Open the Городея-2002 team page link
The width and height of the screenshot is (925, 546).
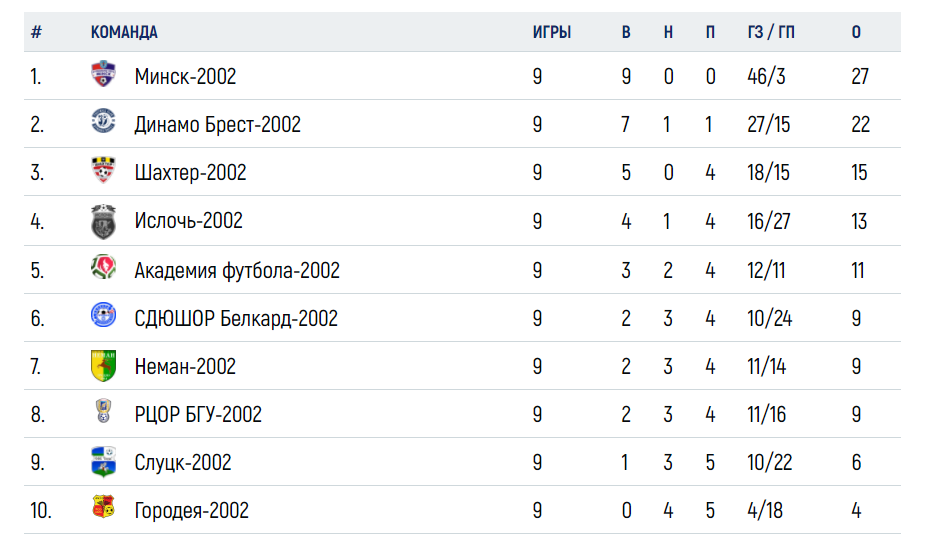(192, 511)
